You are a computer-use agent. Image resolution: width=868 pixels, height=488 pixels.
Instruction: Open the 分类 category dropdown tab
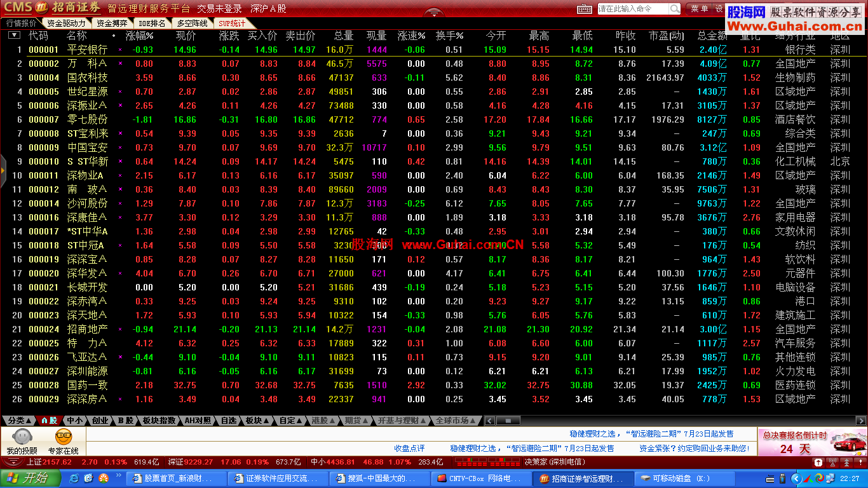(x=19, y=421)
